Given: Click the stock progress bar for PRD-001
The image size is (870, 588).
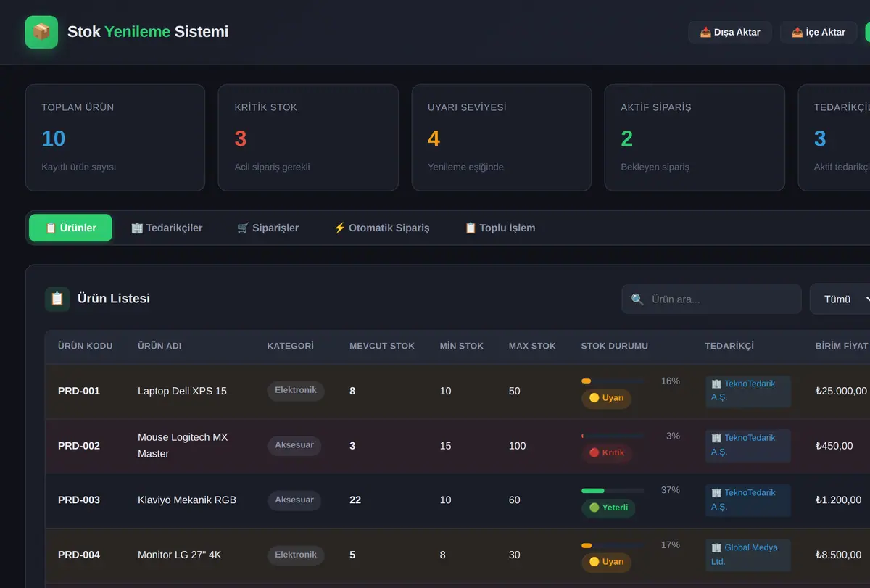Looking at the screenshot, I should (613, 381).
